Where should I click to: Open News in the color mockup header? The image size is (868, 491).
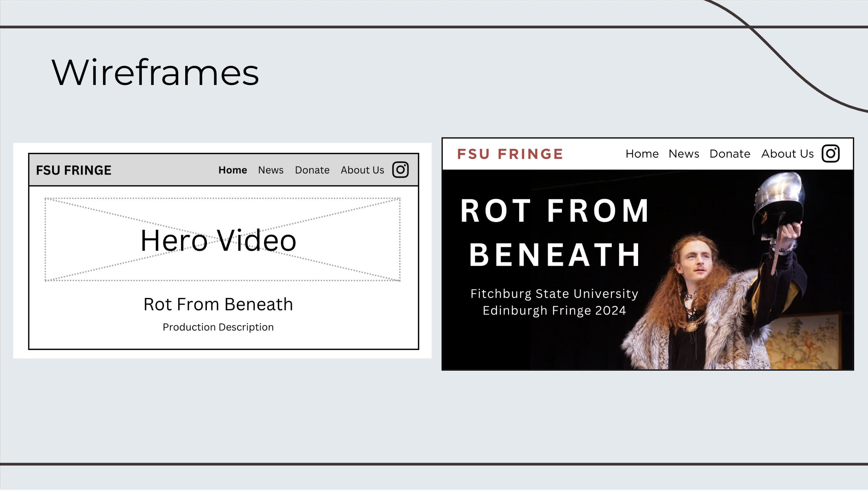[x=684, y=154]
